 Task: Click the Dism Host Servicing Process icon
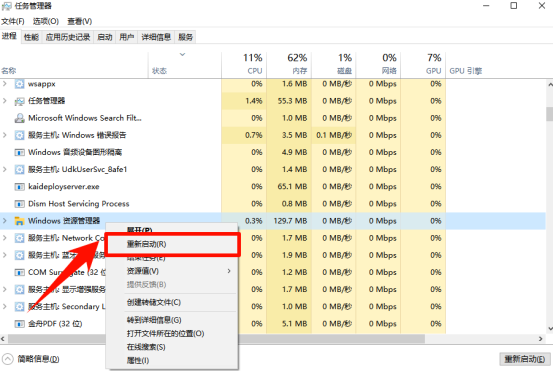[19, 204]
